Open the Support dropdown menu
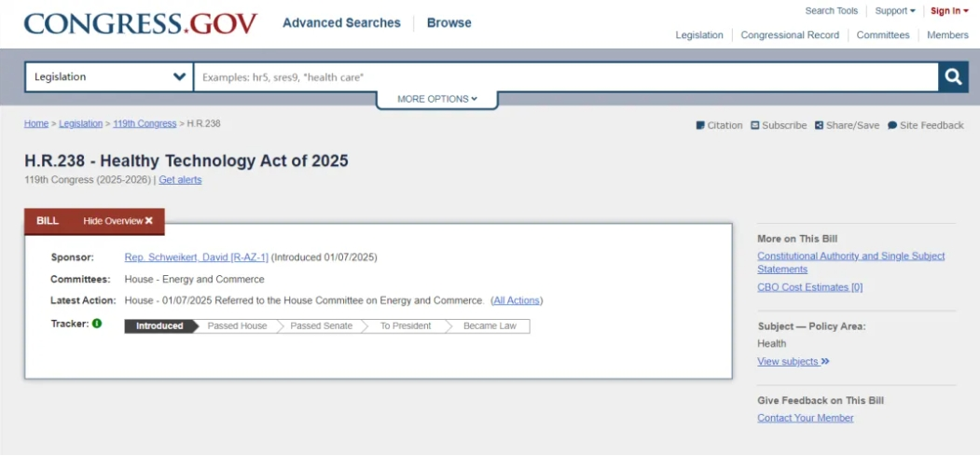Image resolution: width=980 pixels, height=456 pixels. (894, 11)
